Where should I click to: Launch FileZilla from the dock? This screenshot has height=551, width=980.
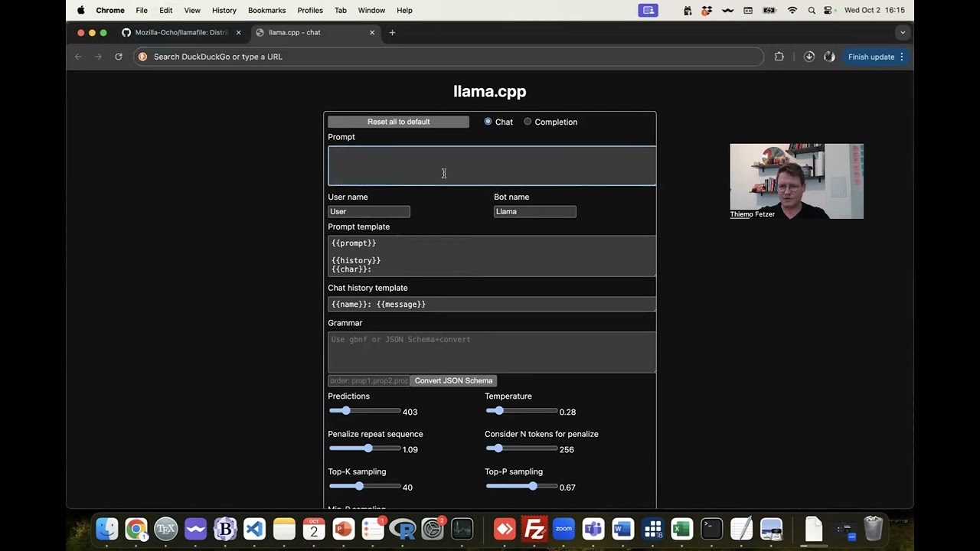[534, 529]
